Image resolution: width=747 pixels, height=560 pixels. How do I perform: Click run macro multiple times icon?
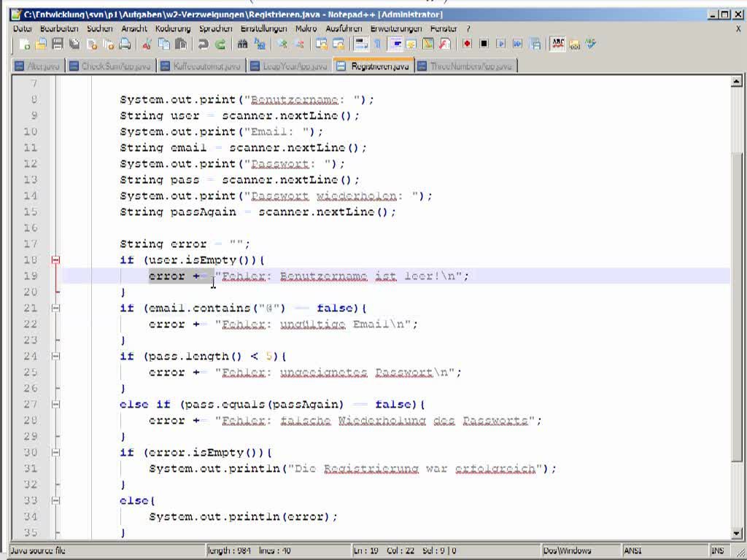point(517,44)
